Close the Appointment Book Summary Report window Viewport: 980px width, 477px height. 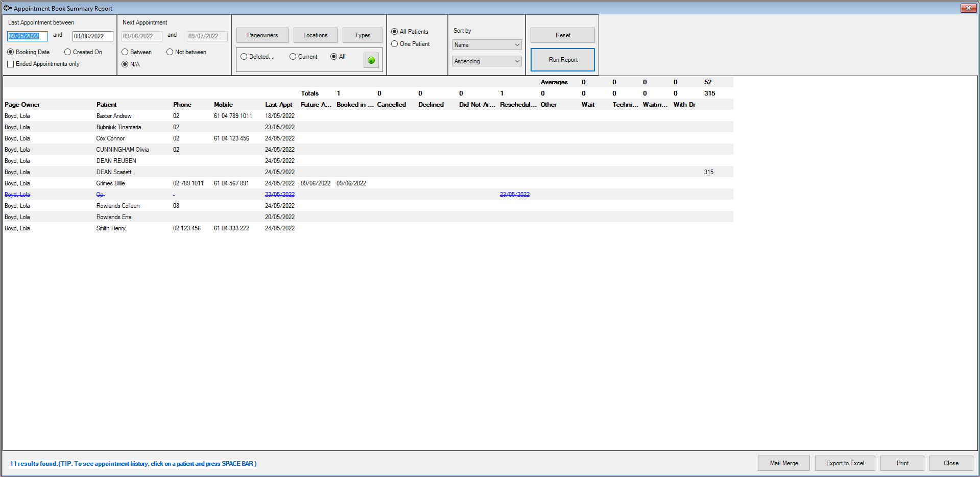click(x=968, y=8)
